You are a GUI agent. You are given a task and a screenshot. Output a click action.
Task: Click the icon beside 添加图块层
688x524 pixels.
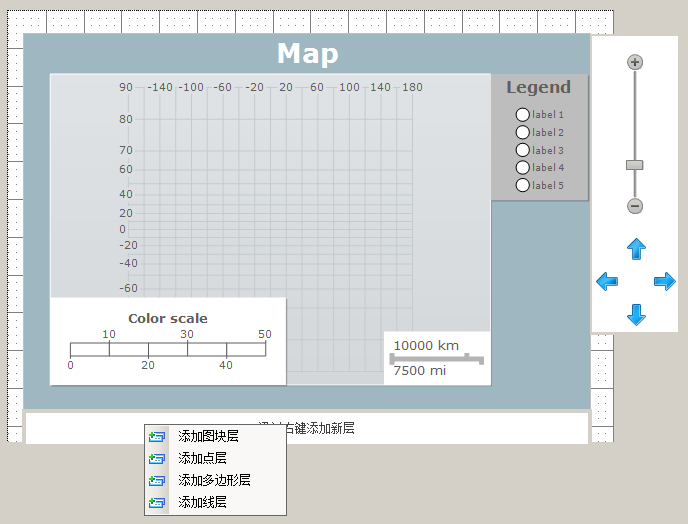click(x=157, y=437)
